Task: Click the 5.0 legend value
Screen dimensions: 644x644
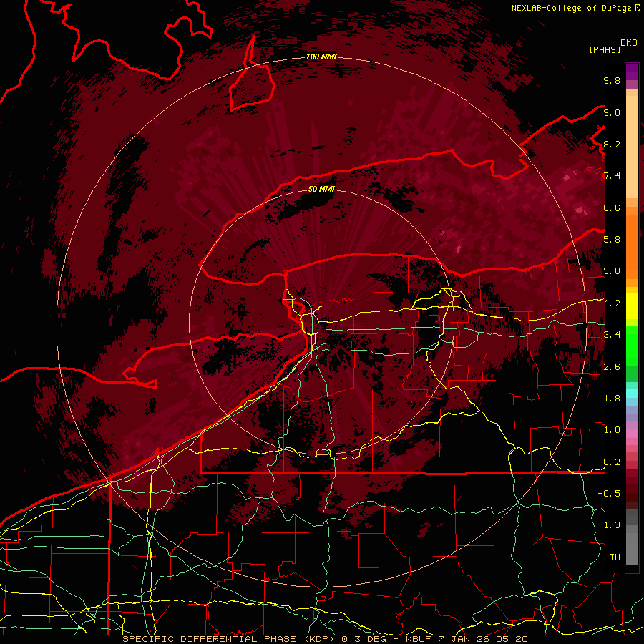Action: [x=612, y=271]
